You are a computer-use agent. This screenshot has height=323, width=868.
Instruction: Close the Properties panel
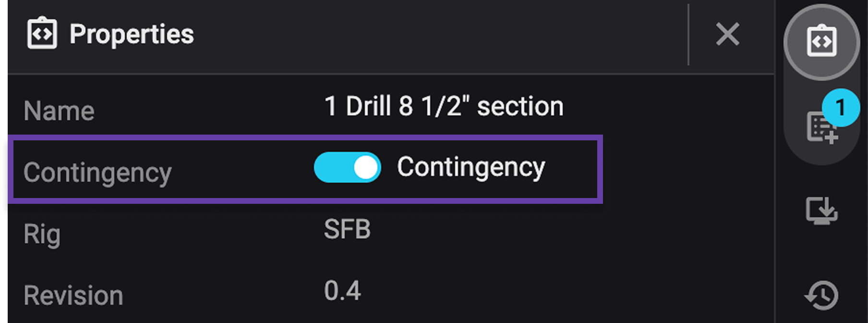point(727,34)
